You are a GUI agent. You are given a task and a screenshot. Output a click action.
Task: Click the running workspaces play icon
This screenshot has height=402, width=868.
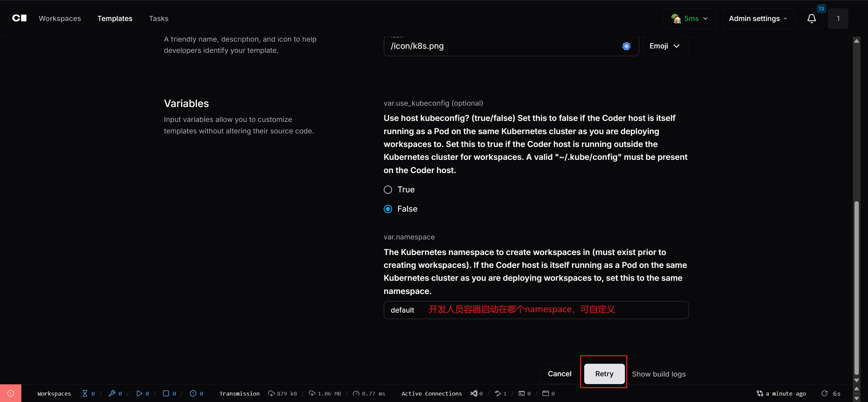coord(139,393)
